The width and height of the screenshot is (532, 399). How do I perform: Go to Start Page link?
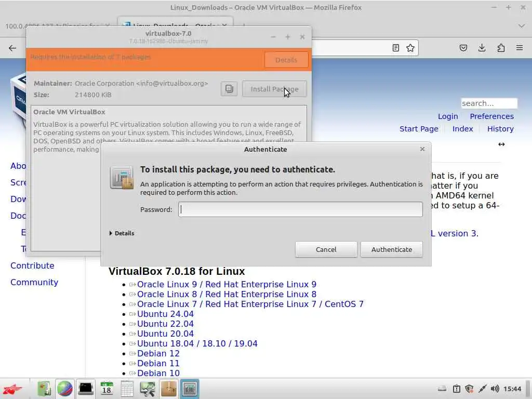419,129
